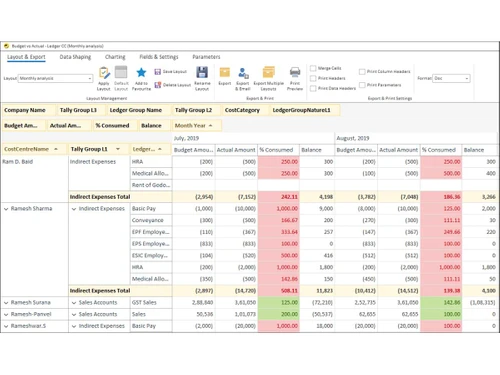Collapse the Ramesh-Panvel row chevron

6,314
